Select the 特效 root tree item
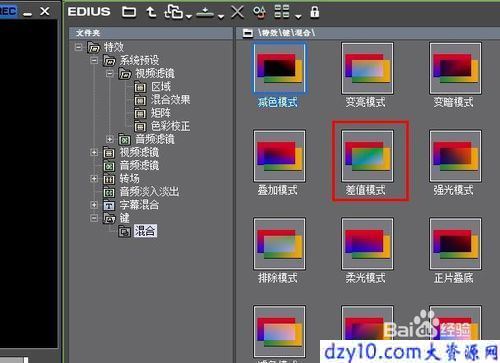 point(114,47)
